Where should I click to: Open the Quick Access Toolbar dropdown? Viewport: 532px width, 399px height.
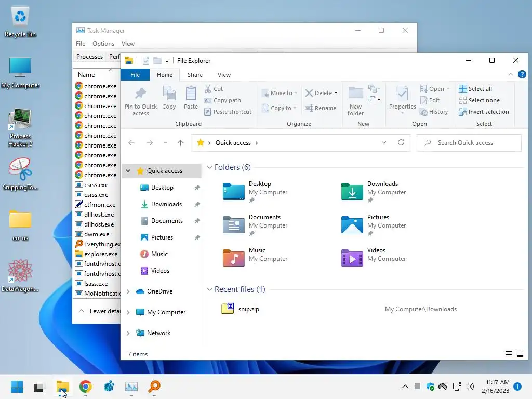pyautogui.click(x=167, y=61)
